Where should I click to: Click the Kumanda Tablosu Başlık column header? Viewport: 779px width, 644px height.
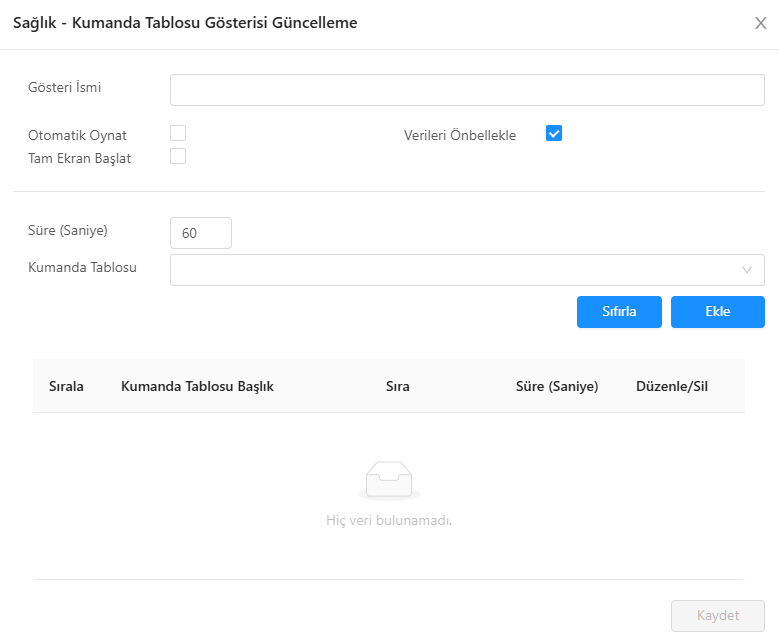click(x=197, y=387)
